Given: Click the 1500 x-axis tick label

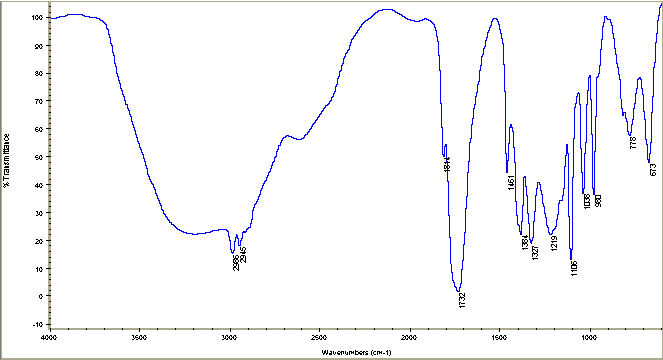Looking at the screenshot, I should click(x=499, y=338).
